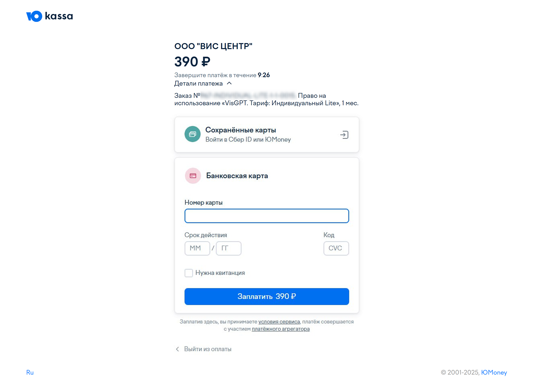Viewport: 533px width, 392px height.
Task: Click the MM expiry month field
Action: pos(197,248)
